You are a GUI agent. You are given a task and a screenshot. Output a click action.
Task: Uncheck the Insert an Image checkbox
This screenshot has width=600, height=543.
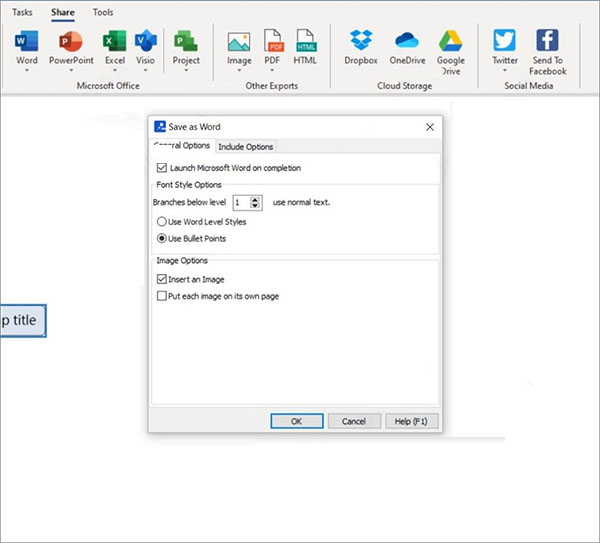[x=162, y=279]
